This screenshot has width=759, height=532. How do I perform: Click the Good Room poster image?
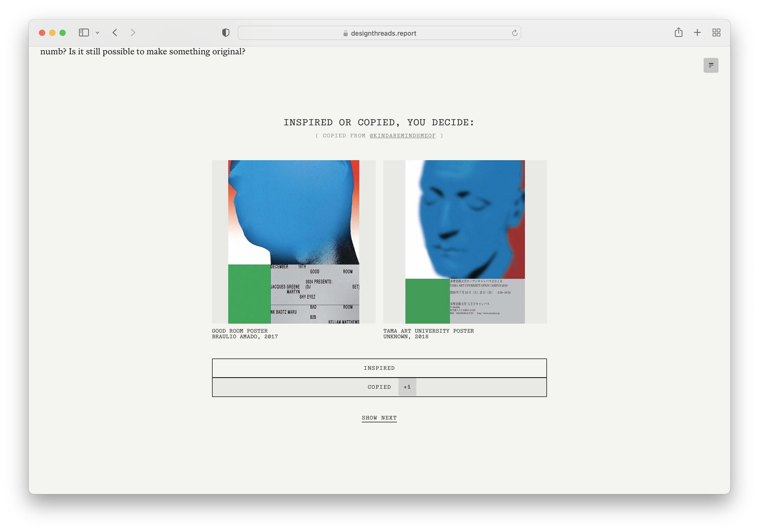tap(294, 242)
